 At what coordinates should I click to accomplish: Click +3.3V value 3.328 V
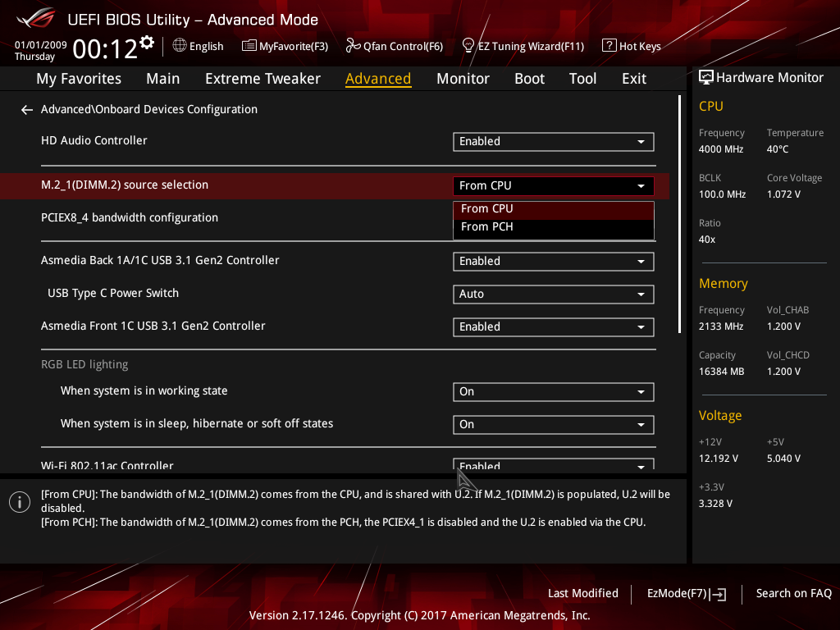tap(715, 504)
